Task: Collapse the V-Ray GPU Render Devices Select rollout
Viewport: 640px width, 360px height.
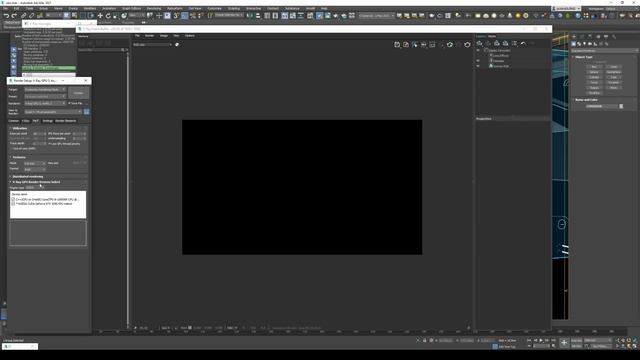Action: tap(36, 182)
